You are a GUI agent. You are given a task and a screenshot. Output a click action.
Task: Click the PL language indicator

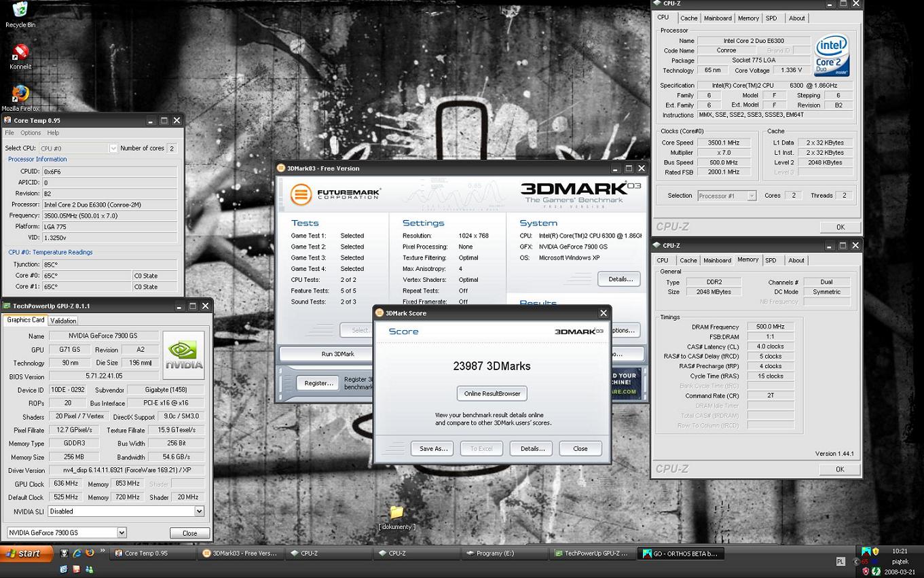840,561
